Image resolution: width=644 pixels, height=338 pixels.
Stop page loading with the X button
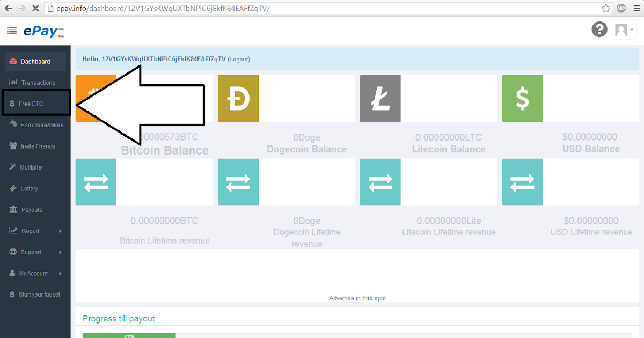pyautogui.click(x=34, y=9)
